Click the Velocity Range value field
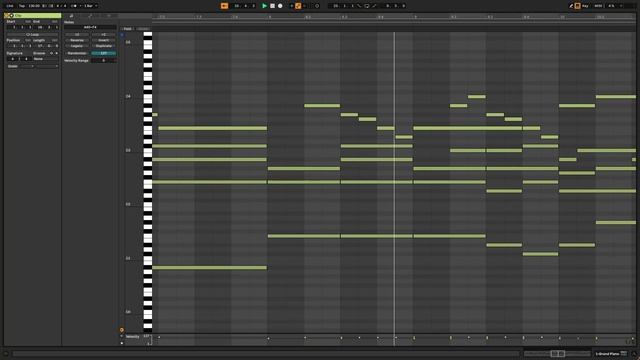640x360 pixels. 104,60
